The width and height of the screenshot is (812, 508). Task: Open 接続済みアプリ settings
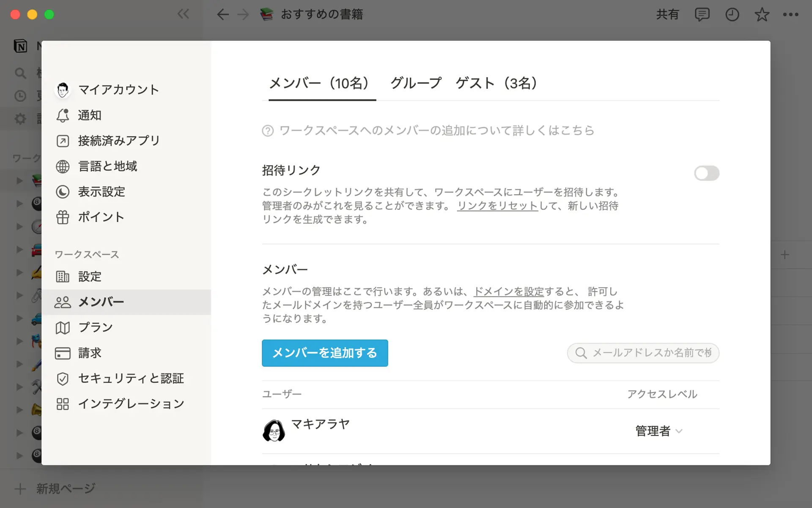coord(118,141)
